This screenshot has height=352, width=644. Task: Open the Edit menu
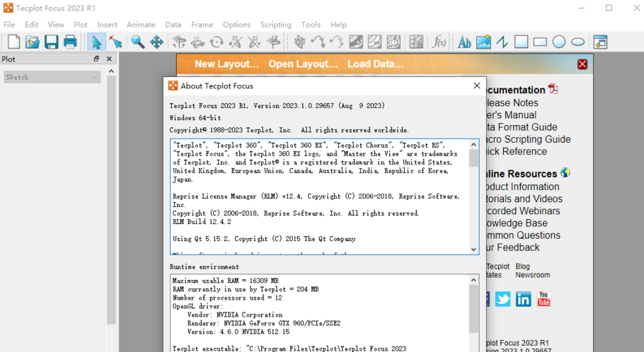(31, 25)
